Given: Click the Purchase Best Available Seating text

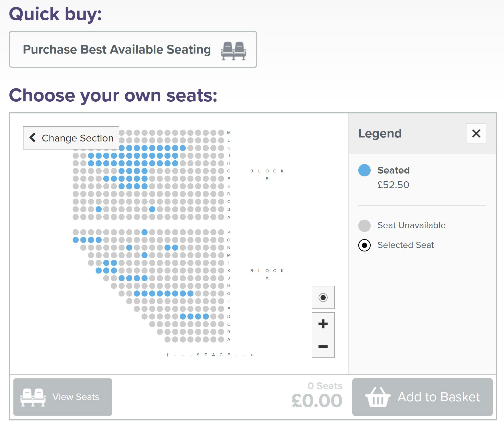Looking at the screenshot, I should (x=117, y=50).
